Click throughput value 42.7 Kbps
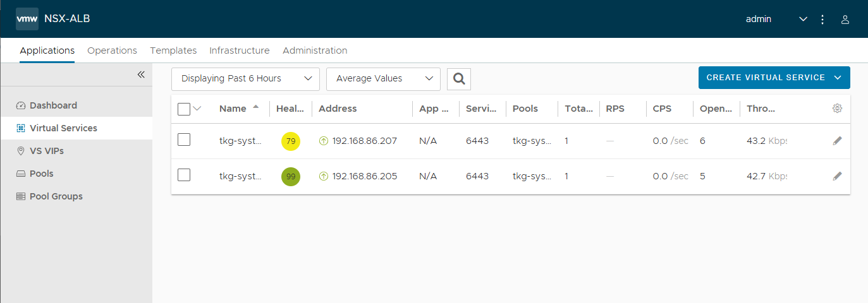The width and height of the screenshot is (868, 303). coord(767,176)
